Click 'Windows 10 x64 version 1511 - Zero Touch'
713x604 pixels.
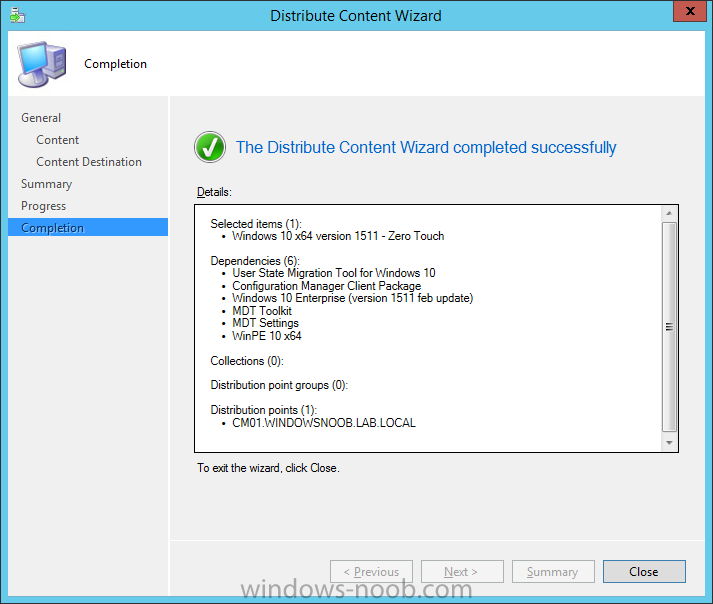[x=338, y=236]
